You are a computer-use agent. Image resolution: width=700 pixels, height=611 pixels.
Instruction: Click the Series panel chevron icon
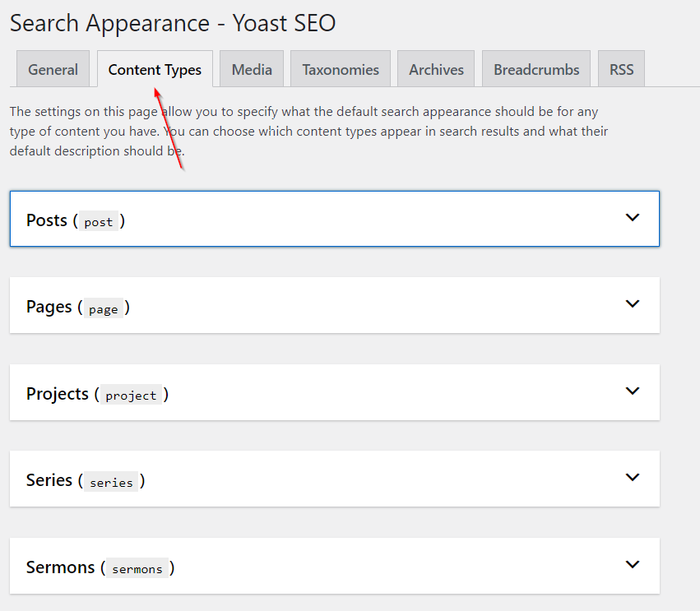point(632,478)
